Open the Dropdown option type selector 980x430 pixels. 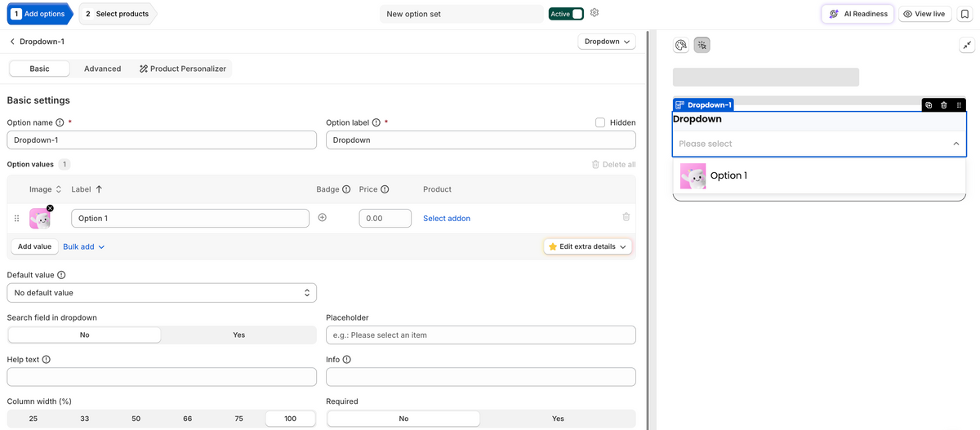(x=607, y=42)
